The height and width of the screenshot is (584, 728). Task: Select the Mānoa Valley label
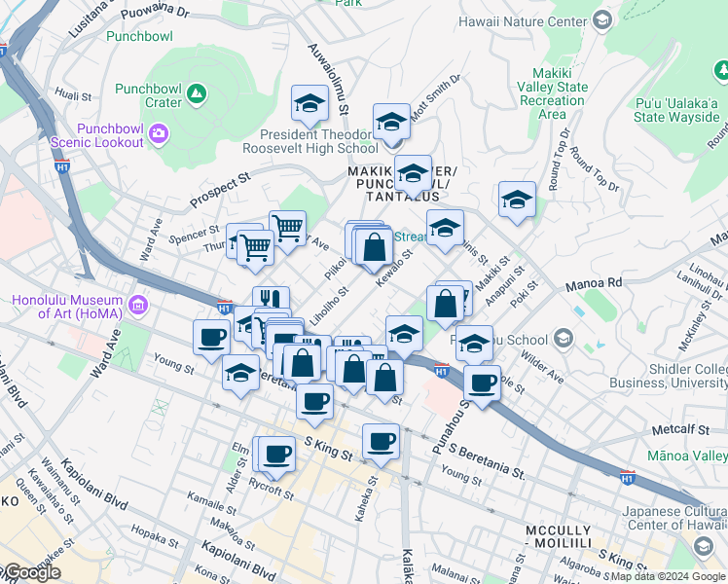point(687,456)
